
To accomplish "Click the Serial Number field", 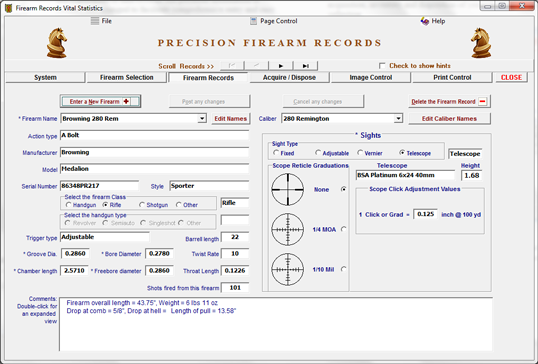I will (x=100, y=186).
